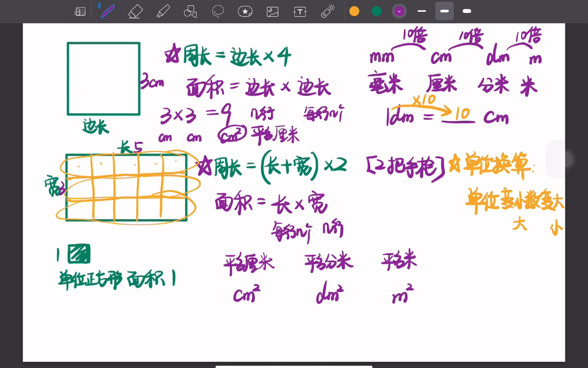Choose the medium stroke width

point(444,11)
